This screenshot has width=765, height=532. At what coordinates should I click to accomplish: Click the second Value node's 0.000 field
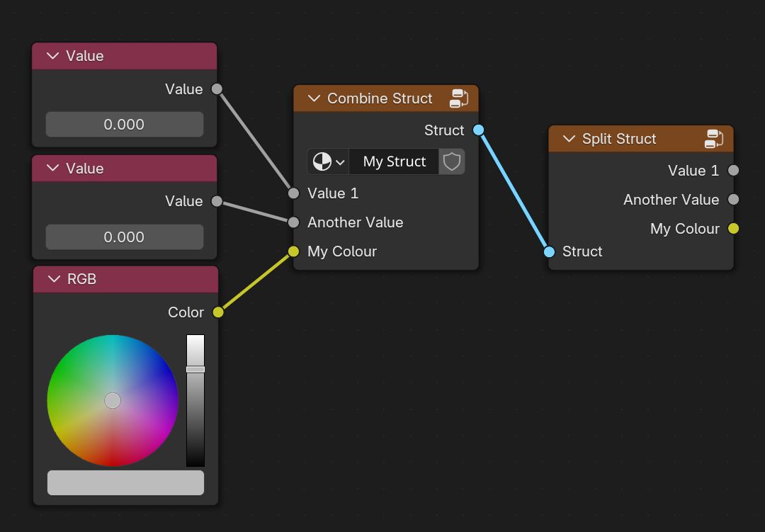[x=125, y=237]
